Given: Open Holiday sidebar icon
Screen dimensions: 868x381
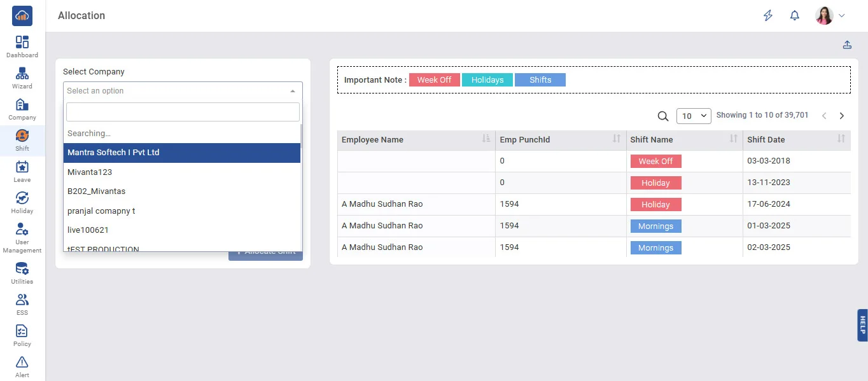Looking at the screenshot, I should (22, 198).
